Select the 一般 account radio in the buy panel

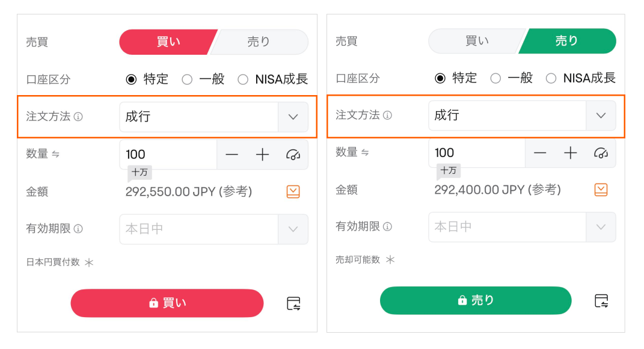click(x=187, y=79)
